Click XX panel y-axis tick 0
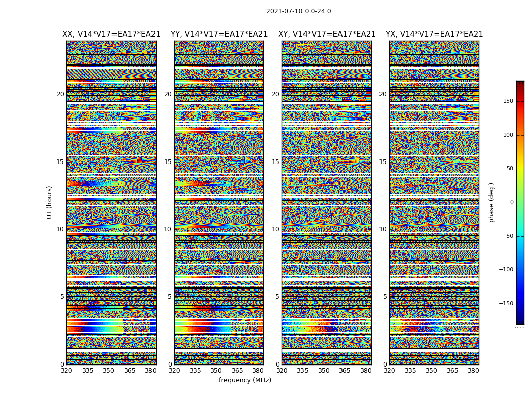This screenshot has width=532, height=405. click(x=62, y=364)
